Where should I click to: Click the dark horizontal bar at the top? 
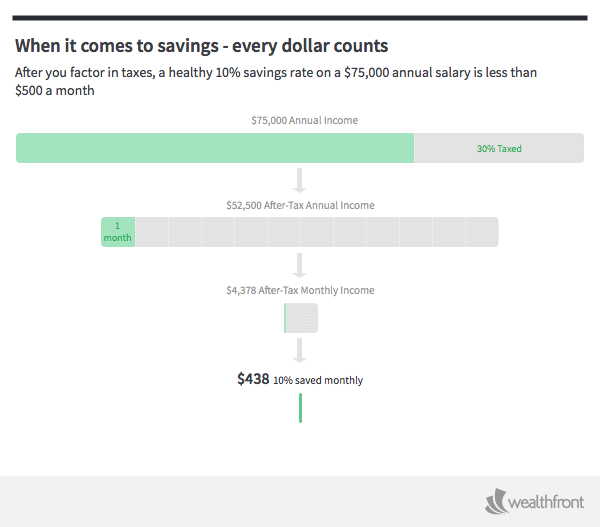pyautogui.click(x=300, y=17)
